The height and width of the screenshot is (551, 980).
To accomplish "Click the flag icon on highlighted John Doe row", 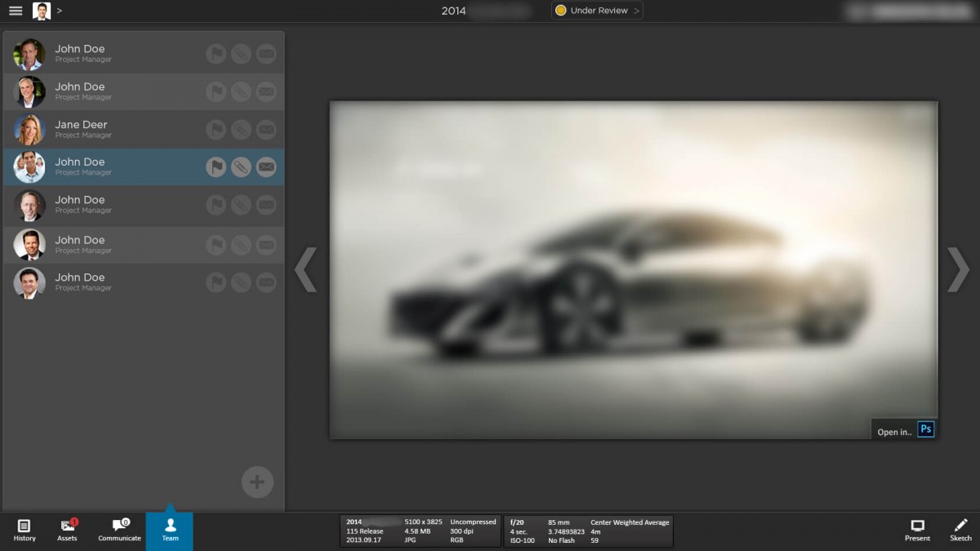I will 216,167.
